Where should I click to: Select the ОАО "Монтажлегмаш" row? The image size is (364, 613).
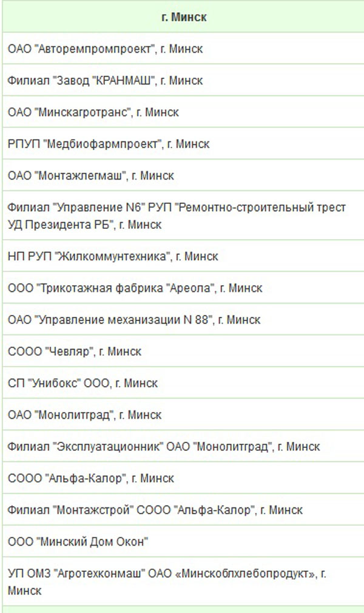pos(91,175)
